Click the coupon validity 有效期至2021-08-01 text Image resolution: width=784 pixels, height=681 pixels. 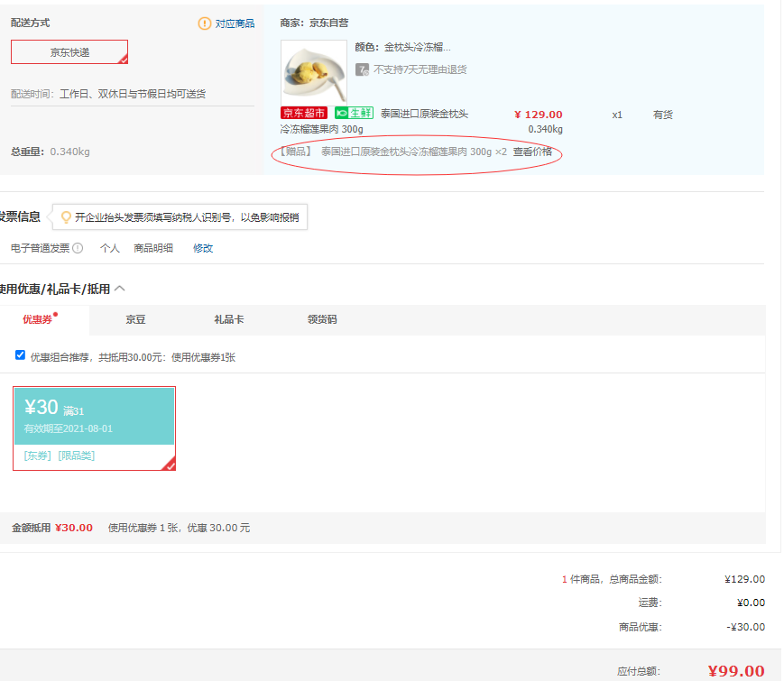click(x=69, y=428)
